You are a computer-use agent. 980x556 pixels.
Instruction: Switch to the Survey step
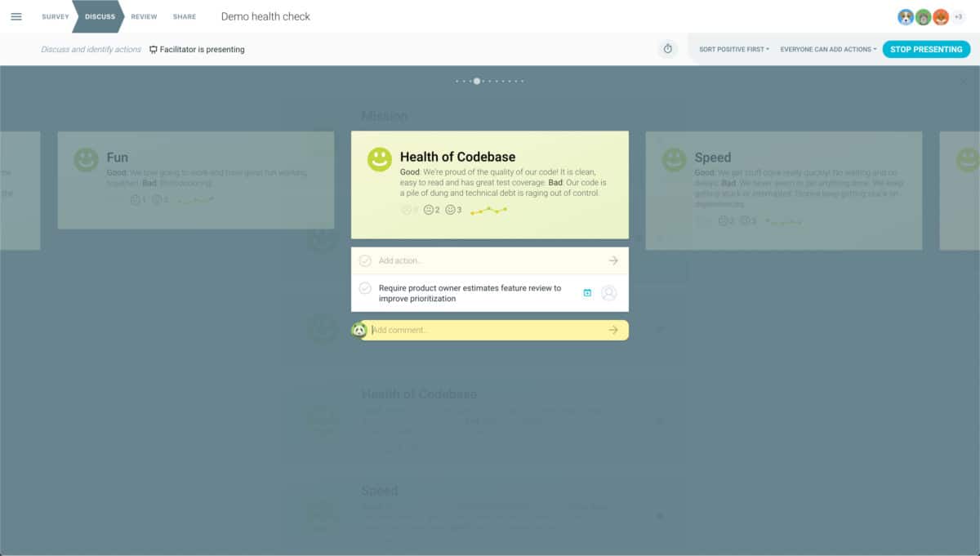coord(56,16)
